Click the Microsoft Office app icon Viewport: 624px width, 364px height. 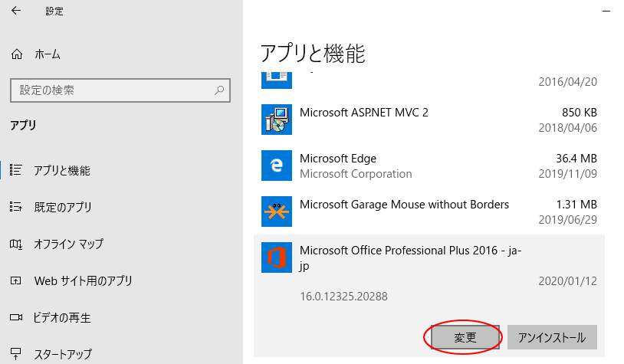[277, 257]
